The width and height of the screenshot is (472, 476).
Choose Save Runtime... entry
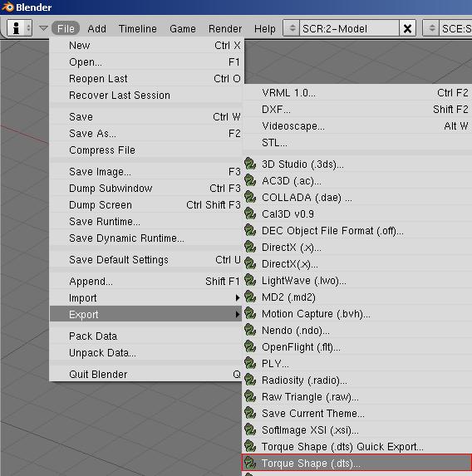pyautogui.click(x=145, y=221)
